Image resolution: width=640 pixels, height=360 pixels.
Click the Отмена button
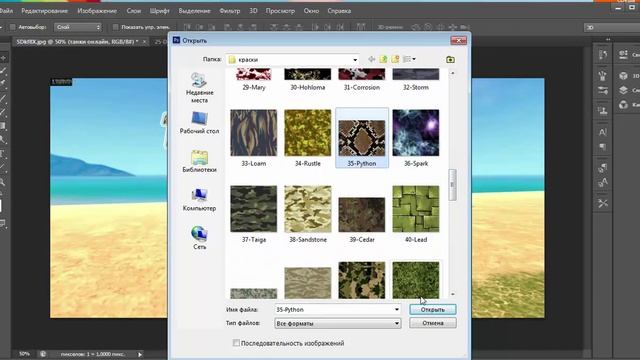[x=433, y=323]
